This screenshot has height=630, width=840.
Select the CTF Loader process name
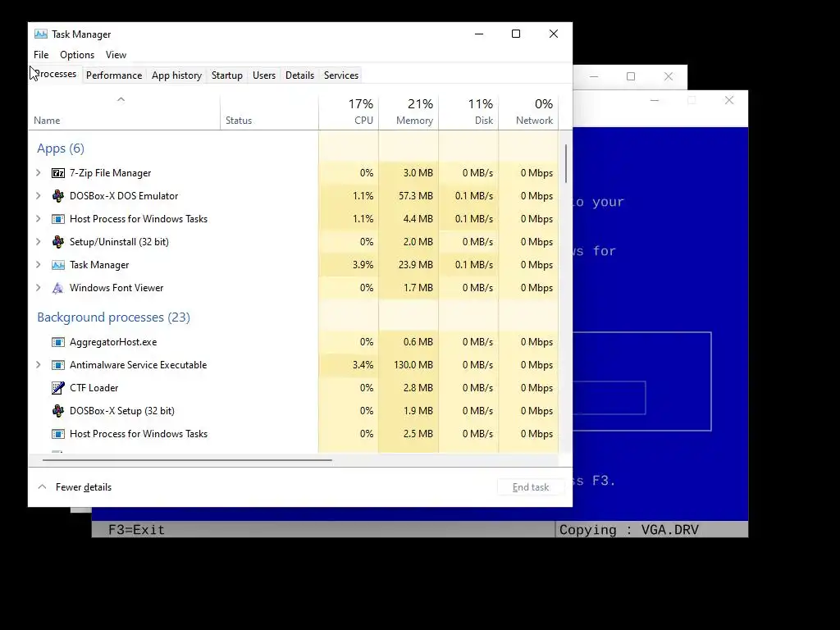(94, 388)
